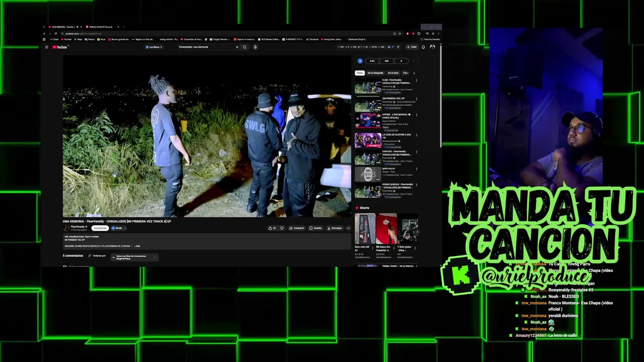Open the 5 AM FlowYeraldy thumbnail

click(x=368, y=86)
